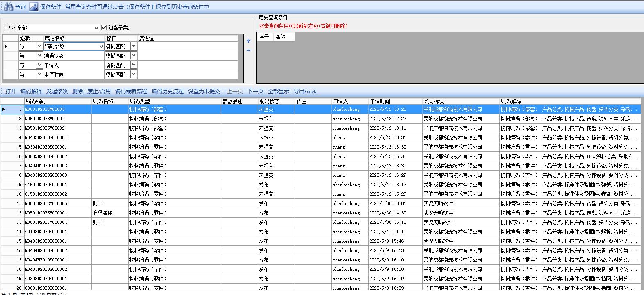Open the logic dropdown in 编码状态 condition row
The height and width of the screenshot is (295, 644).
tap(39, 56)
